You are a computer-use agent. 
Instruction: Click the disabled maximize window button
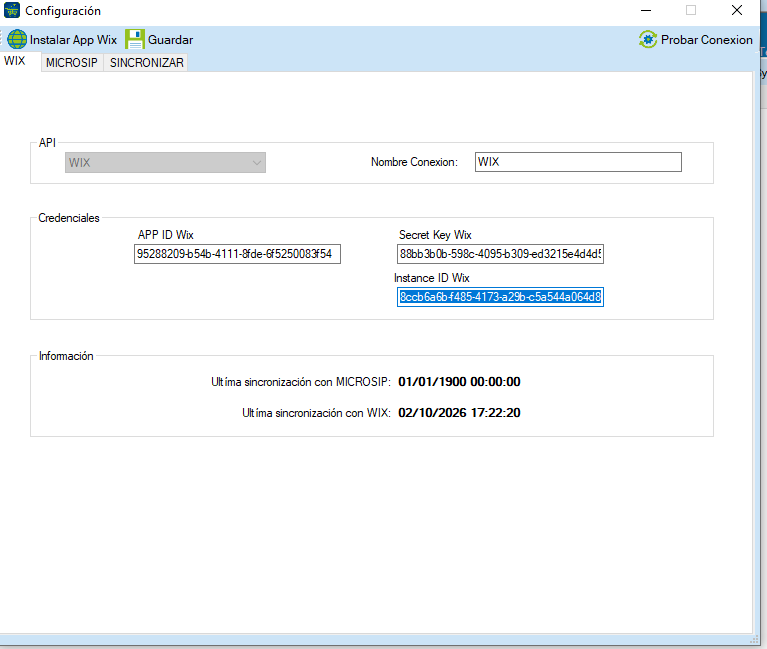(691, 10)
